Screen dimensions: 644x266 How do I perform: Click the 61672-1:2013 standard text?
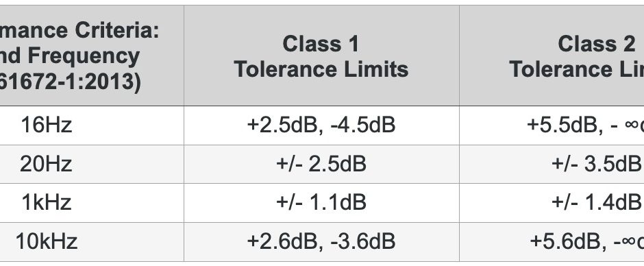71,82
